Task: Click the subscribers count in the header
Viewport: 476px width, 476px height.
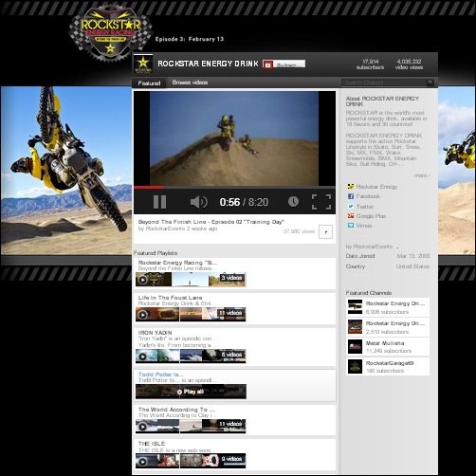Action: pos(370,64)
